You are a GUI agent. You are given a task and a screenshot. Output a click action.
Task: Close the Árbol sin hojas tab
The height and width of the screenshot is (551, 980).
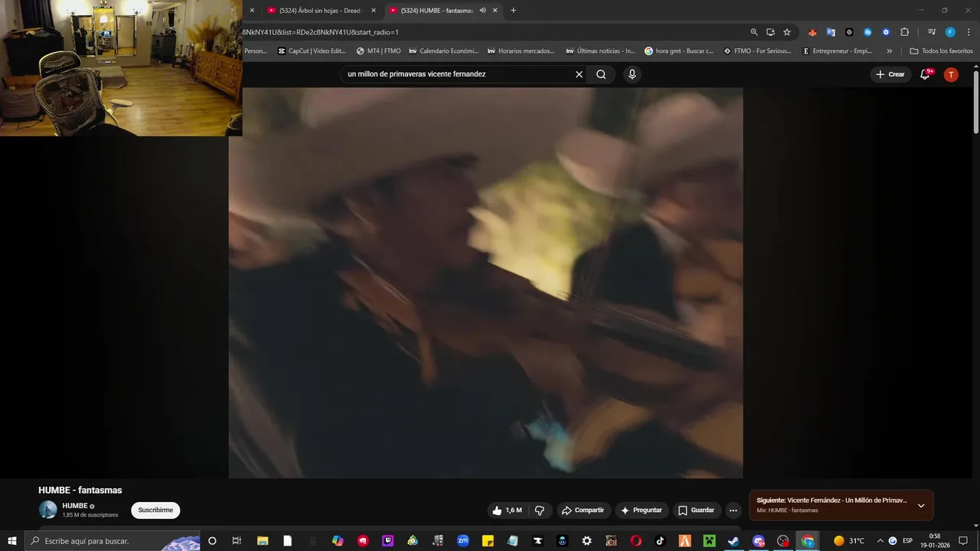point(374,11)
